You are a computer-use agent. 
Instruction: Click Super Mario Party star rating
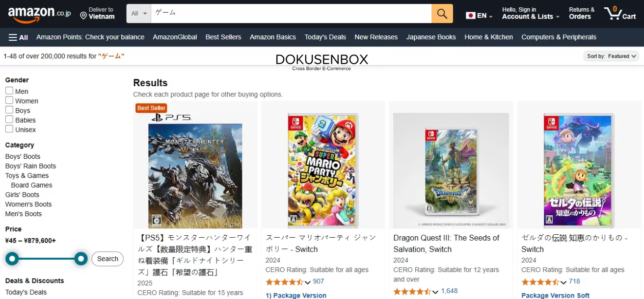(x=285, y=282)
